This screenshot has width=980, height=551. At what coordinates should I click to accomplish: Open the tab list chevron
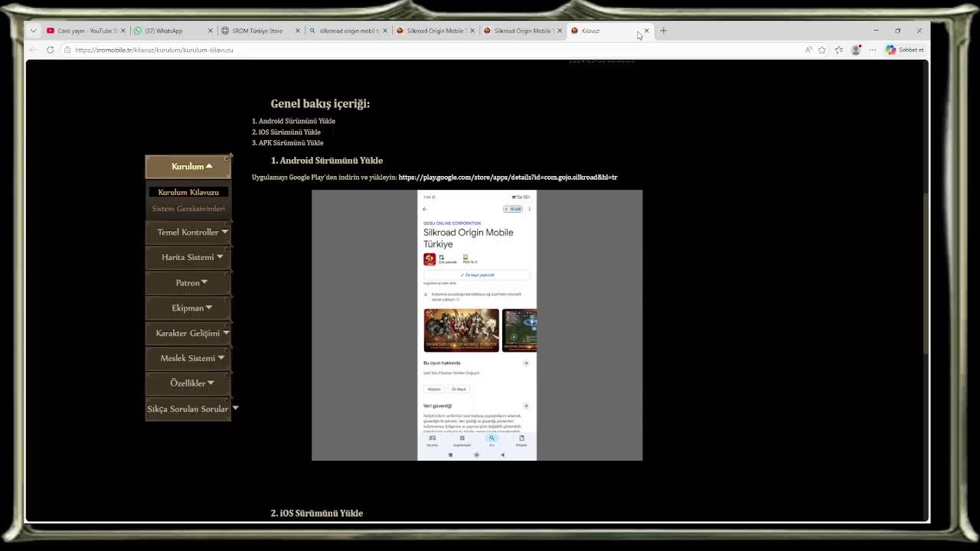(x=33, y=31)
